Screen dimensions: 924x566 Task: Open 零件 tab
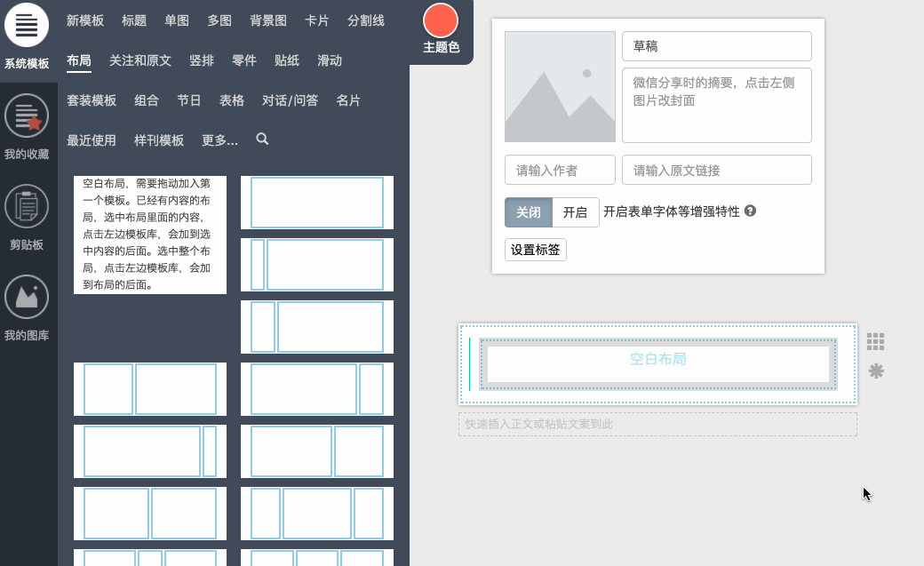click(x=244, y=60)
